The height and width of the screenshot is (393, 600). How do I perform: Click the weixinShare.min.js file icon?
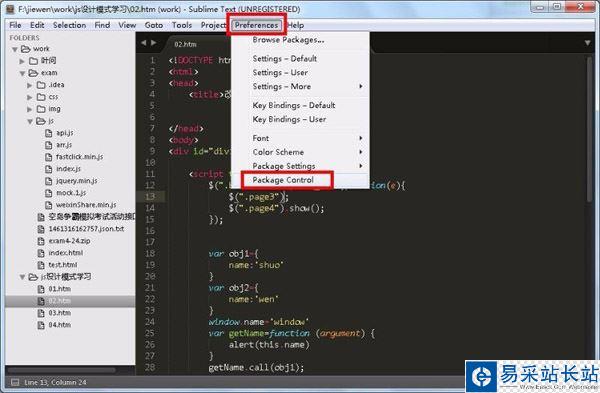(x=49, y=205)
